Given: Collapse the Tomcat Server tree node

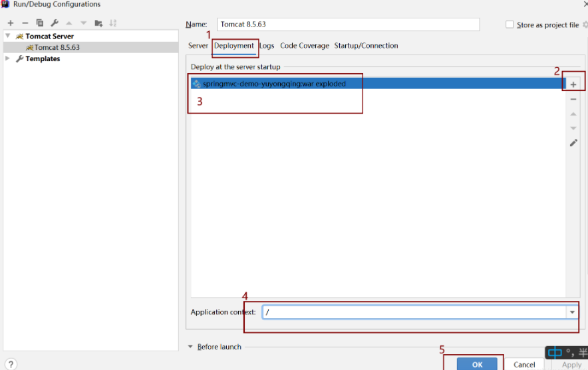Looking at the screenshot, I should point(8,36).
